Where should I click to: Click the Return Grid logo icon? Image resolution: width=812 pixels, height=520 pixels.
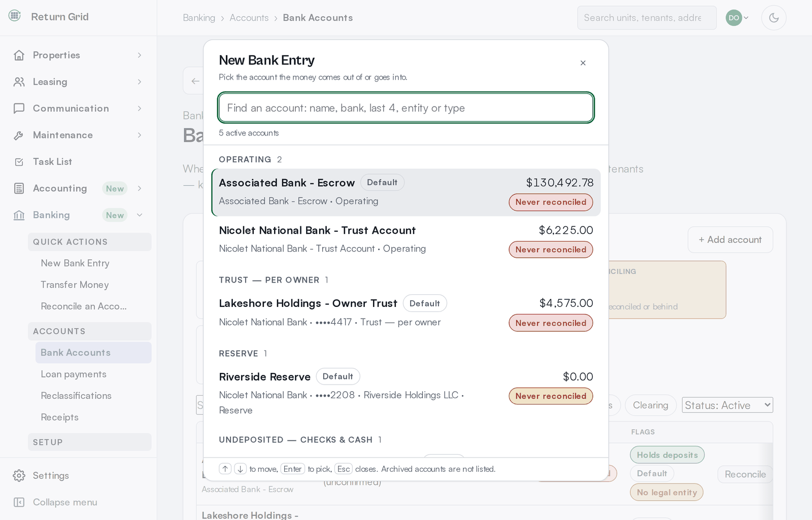pyautogui.click(x=15, y=16)
